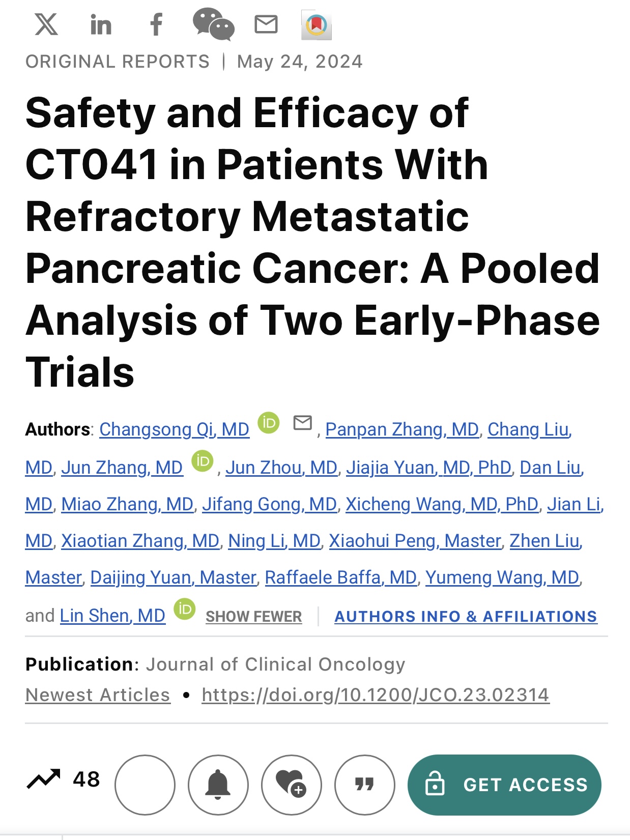Go to Newest Articles
The height and width of the screenshot is (840, 630).
pyautogui.click(x=98, y=694)
